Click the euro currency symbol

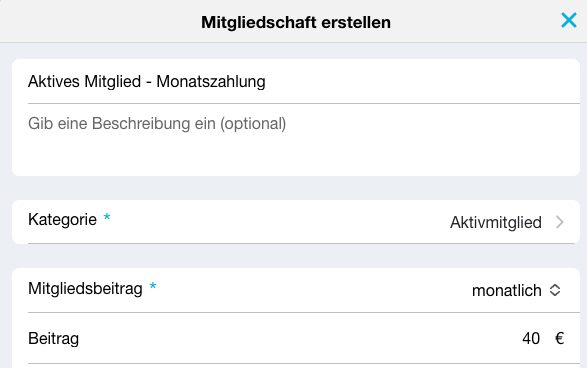559,338
